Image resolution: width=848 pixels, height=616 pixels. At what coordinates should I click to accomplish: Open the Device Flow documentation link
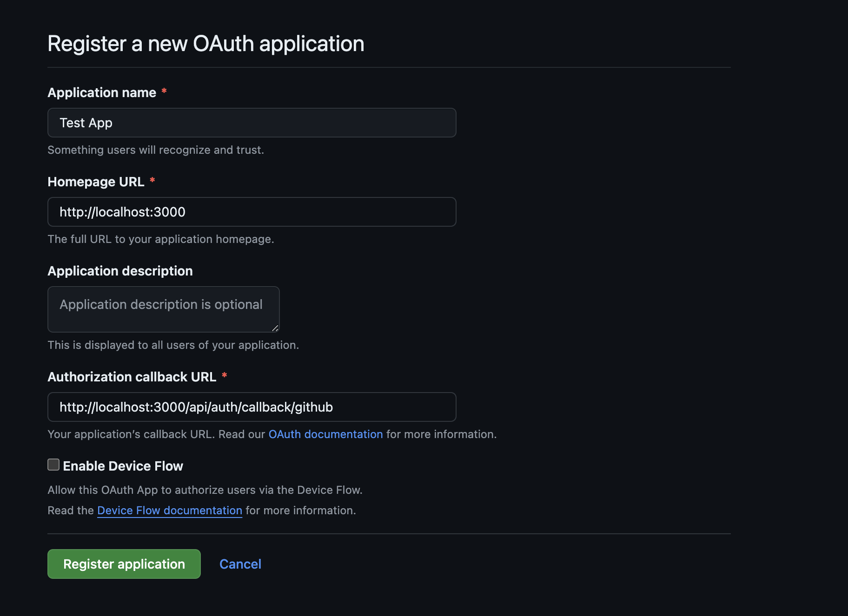point(170,511)
